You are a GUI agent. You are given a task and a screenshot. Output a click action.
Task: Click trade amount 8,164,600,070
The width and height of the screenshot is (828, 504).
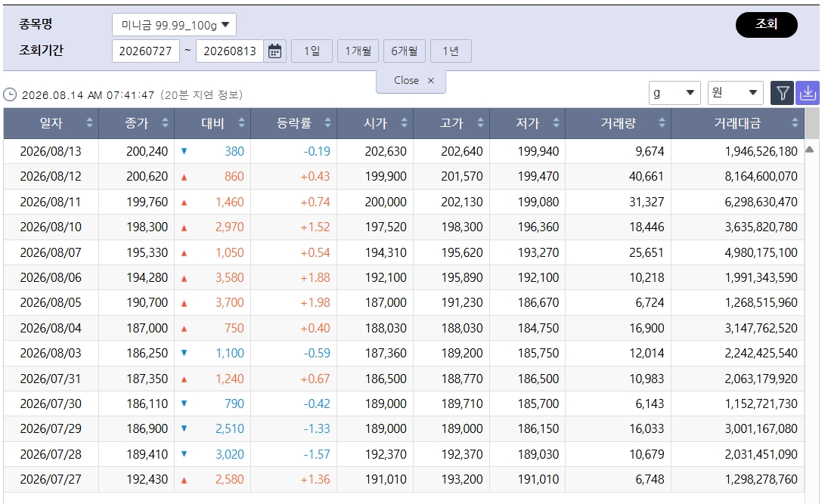click(761, 176)
